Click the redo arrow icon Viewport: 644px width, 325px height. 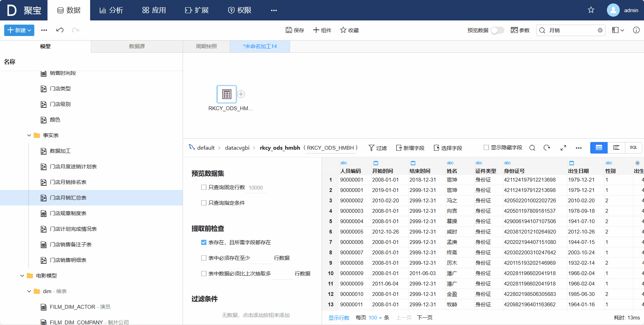[x=76, y=30]
